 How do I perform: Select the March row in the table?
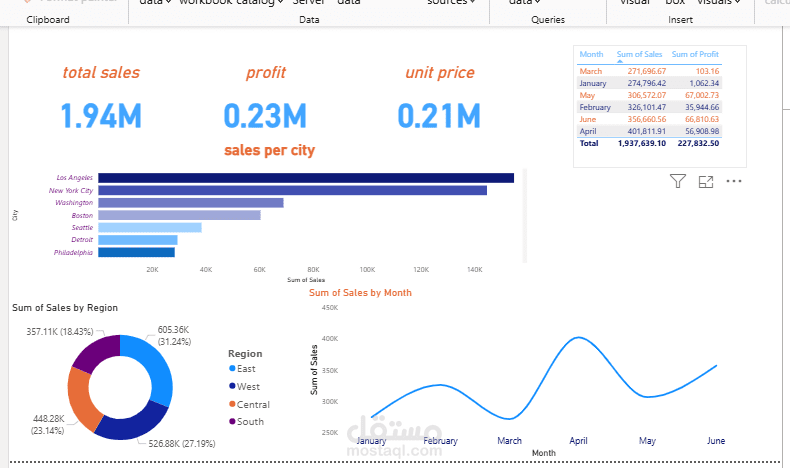649,71
